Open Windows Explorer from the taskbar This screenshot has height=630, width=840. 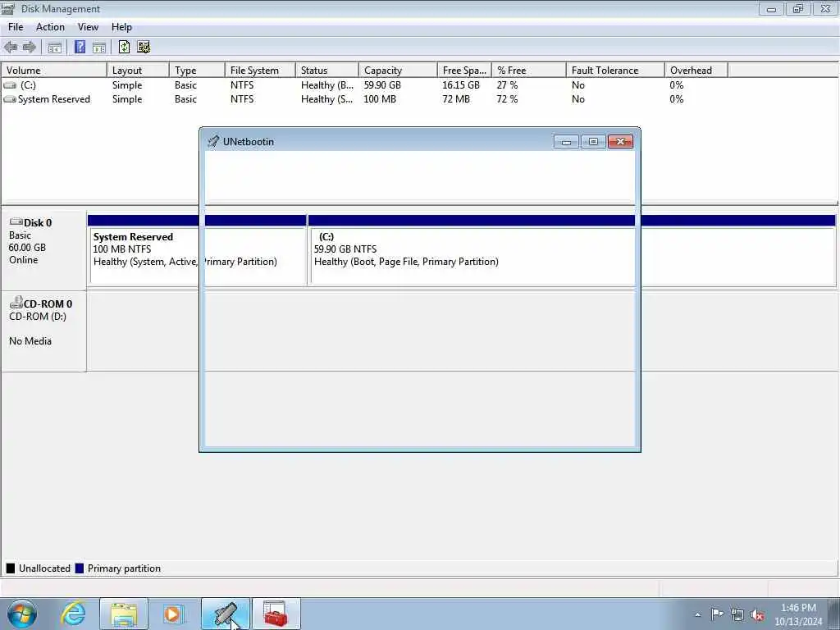pyautogui.click(x=124, y=614)
